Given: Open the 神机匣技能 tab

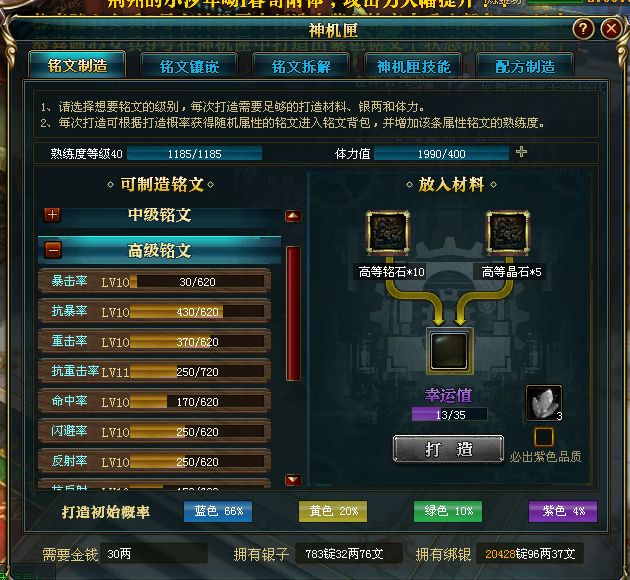Looking at the screenshot, I should pyautogui.click(x=413, y=66).
